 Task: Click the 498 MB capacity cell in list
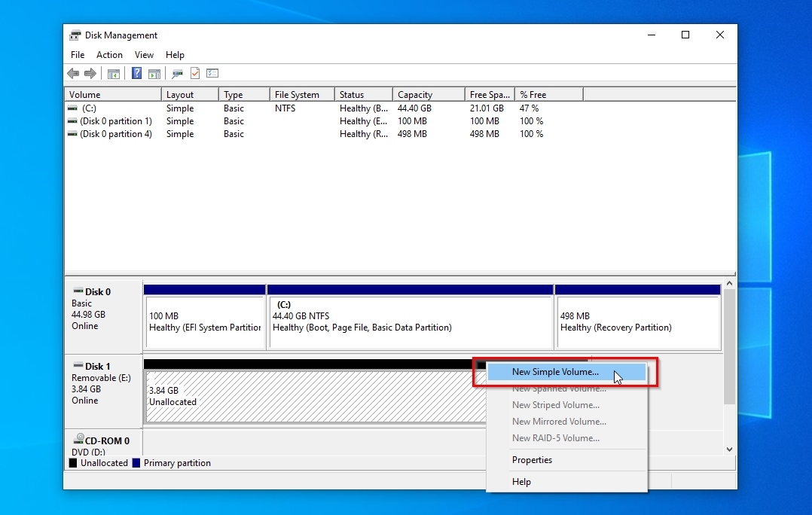pos(412,134)
